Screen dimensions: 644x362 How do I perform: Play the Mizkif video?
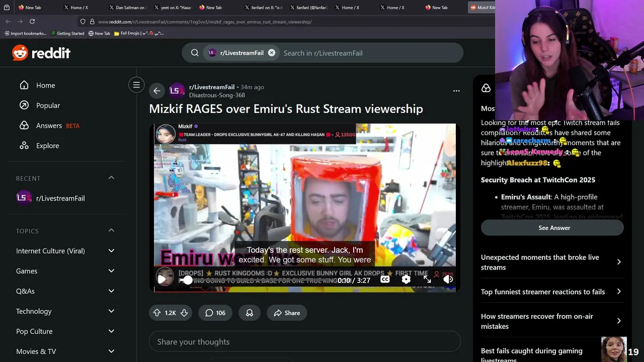pyautogui.click(x=162, y=280)
